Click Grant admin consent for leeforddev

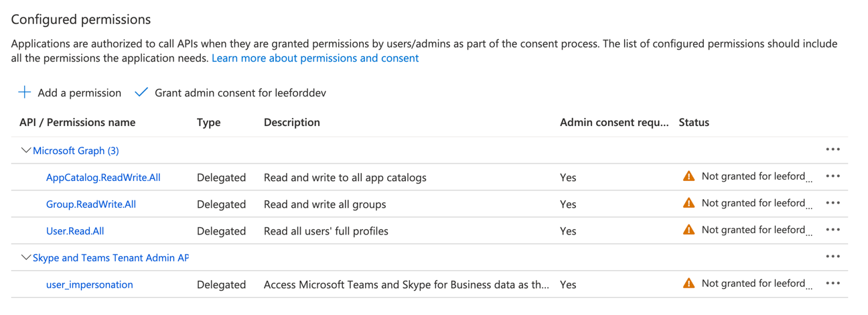point(230,92)
